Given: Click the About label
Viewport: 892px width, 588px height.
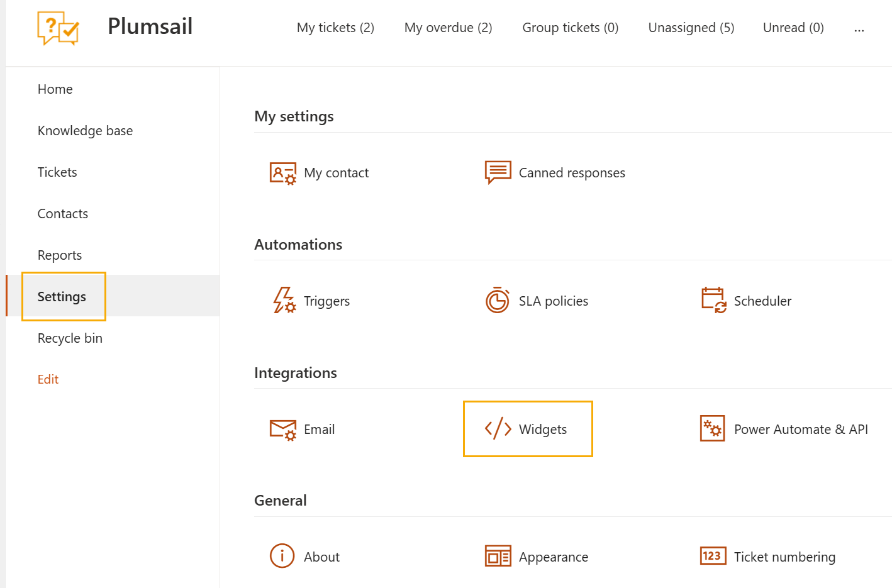Looking at the screenshot, I should pyautogui.click(x=321, y=557).
